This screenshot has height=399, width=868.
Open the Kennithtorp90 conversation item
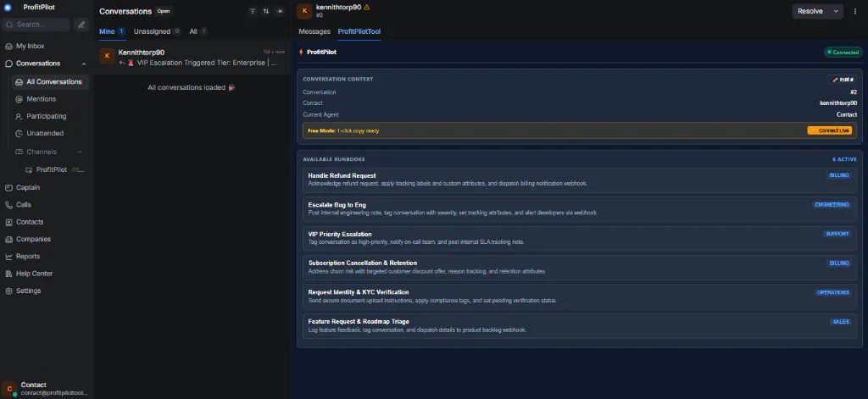point(192,57)
